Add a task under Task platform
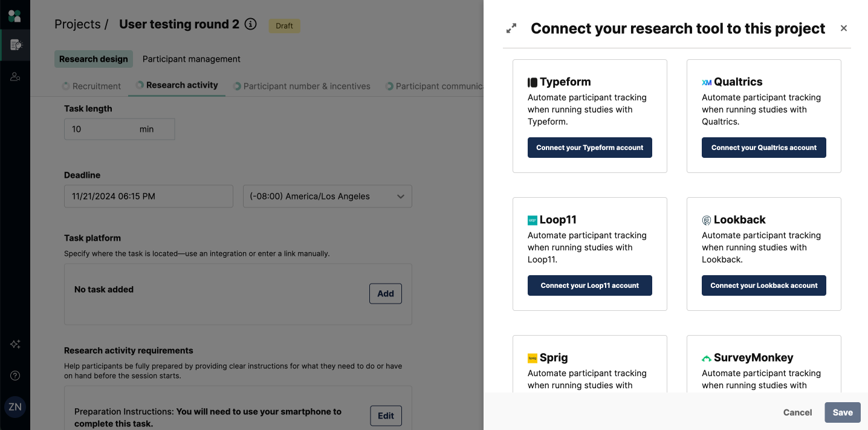Viewport: 868px width, 430px height. (386, 294)
